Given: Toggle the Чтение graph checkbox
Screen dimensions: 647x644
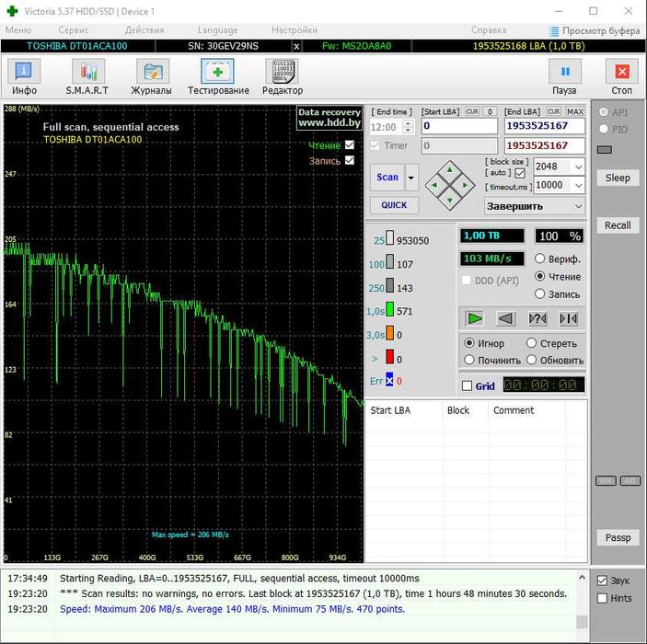Looking at the screenshot, I should (x=350, y=145).
